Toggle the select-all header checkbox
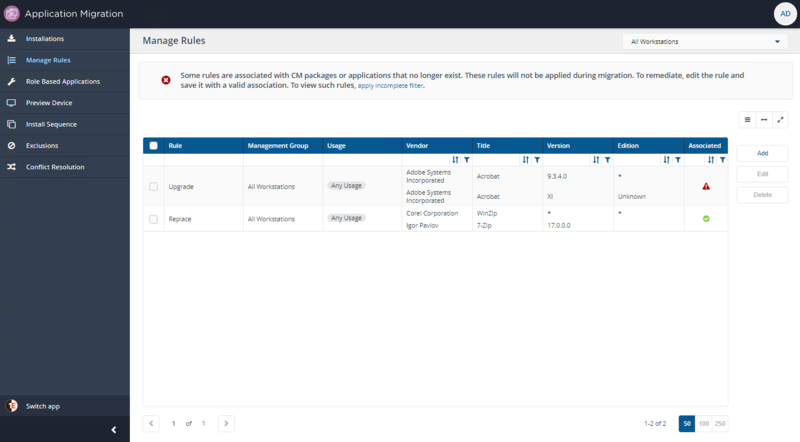800x442 pixels. pos(153,145)
